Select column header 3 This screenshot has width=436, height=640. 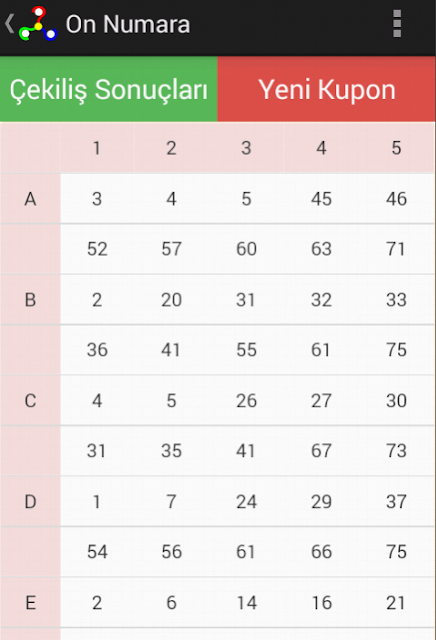(246, 148)
